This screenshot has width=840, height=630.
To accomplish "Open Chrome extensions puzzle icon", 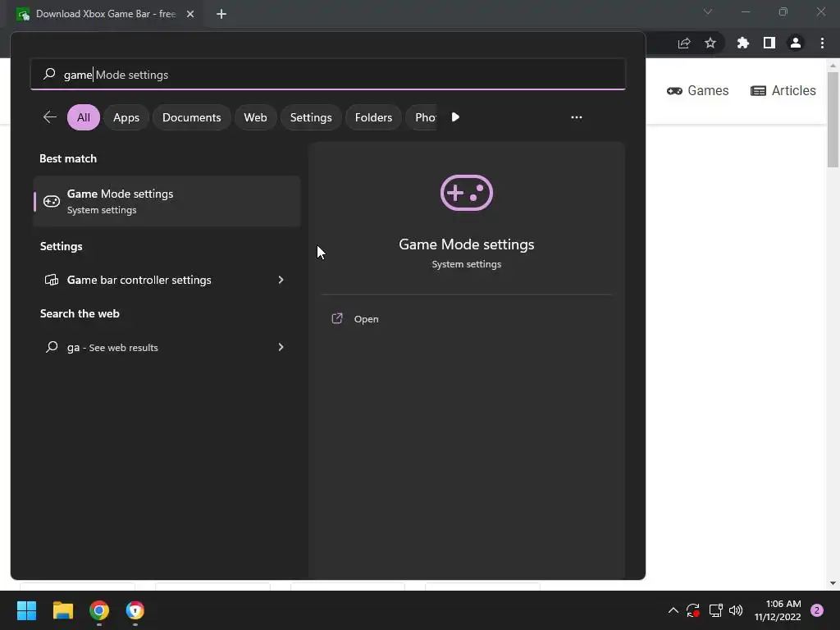I will click(743, 43).
